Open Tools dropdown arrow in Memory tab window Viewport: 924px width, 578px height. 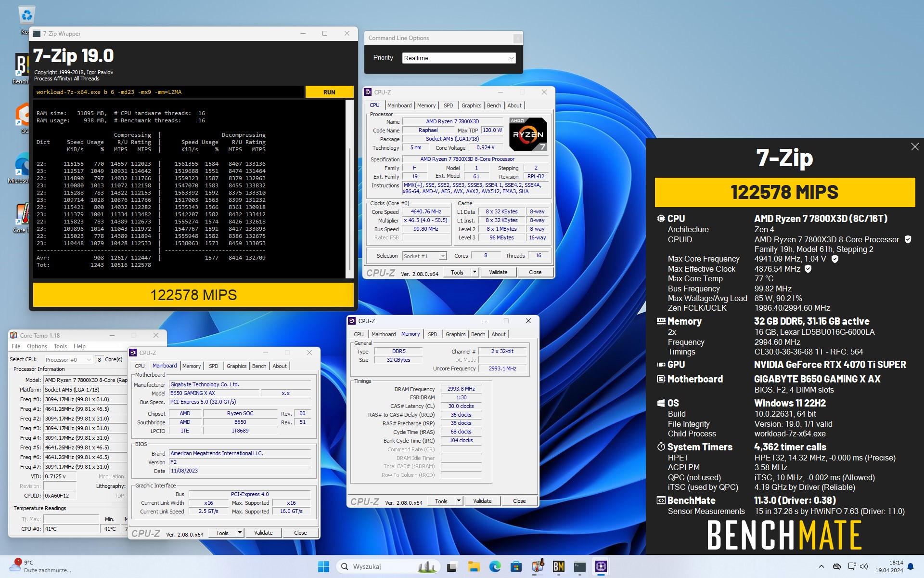459,501
